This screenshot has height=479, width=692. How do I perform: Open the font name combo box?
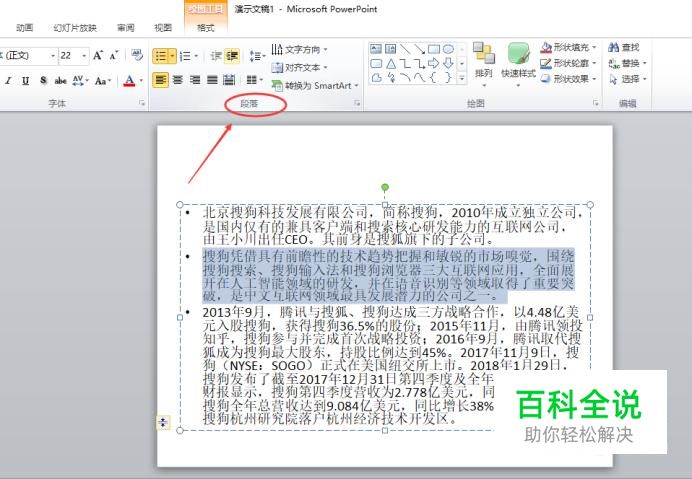(28, 56)
